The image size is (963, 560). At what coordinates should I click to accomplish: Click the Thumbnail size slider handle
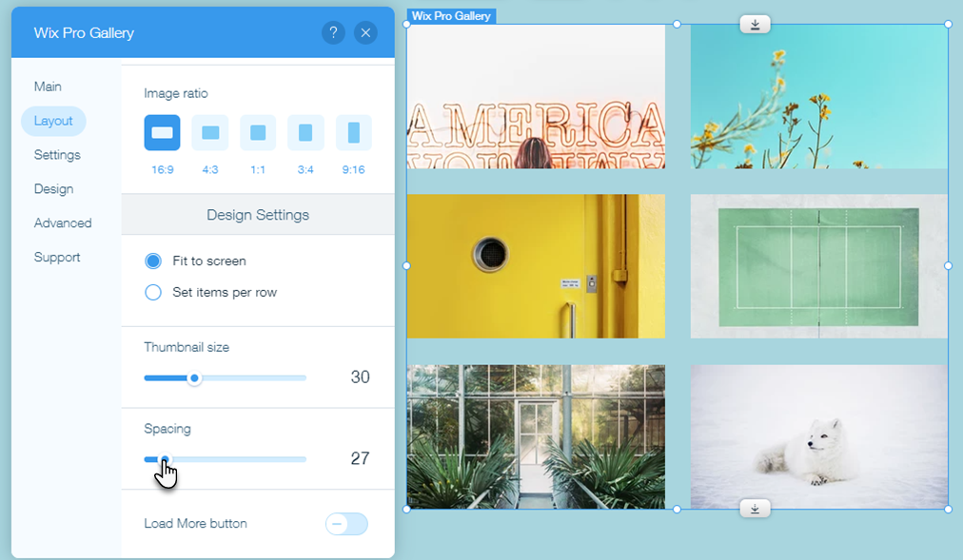coord(194,377)
